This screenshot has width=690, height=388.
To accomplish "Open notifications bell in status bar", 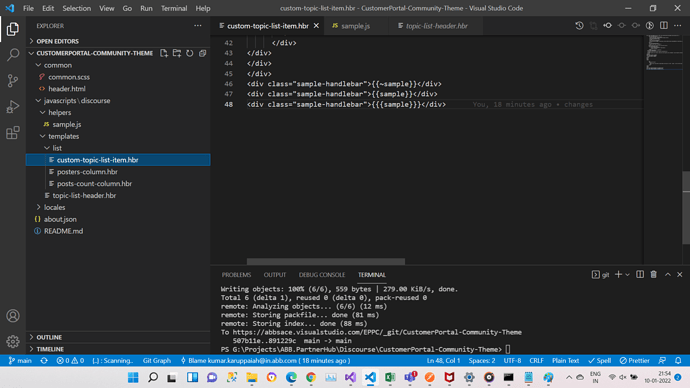I will 678,361.
